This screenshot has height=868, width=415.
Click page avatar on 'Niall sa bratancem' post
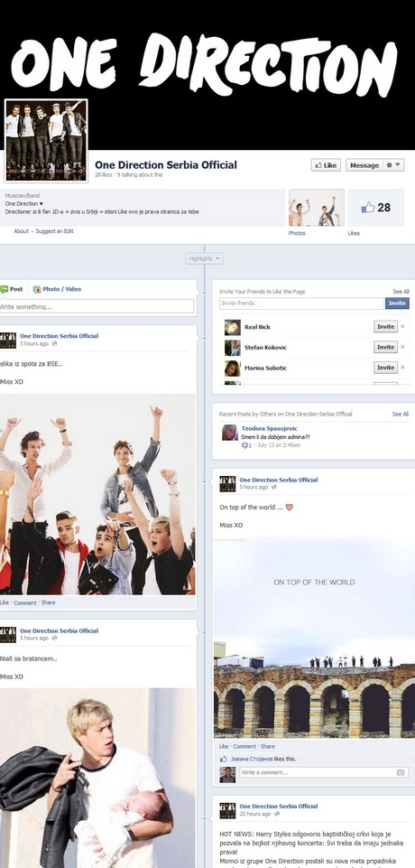[x=8, y=635]
